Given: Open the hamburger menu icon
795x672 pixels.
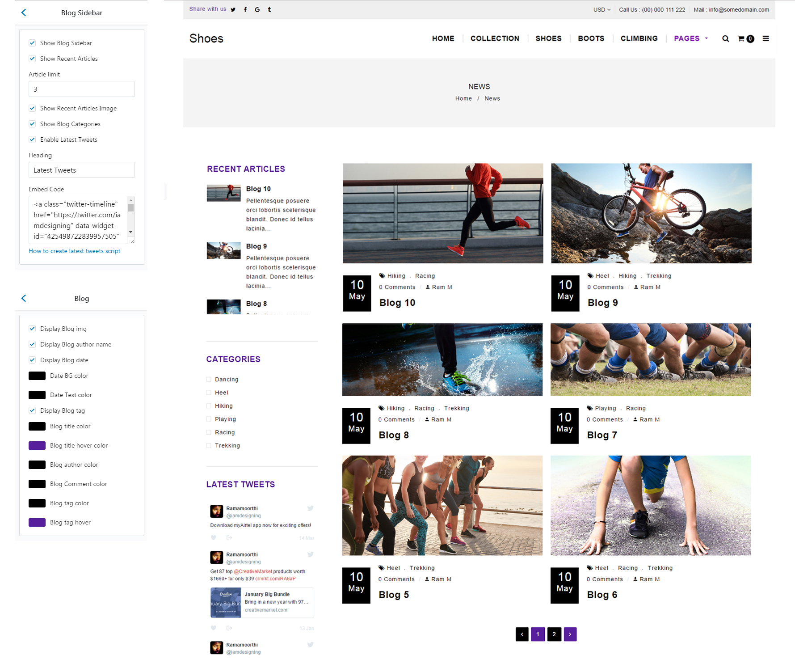Looking at the screenshot, I should tap(766, 38).
